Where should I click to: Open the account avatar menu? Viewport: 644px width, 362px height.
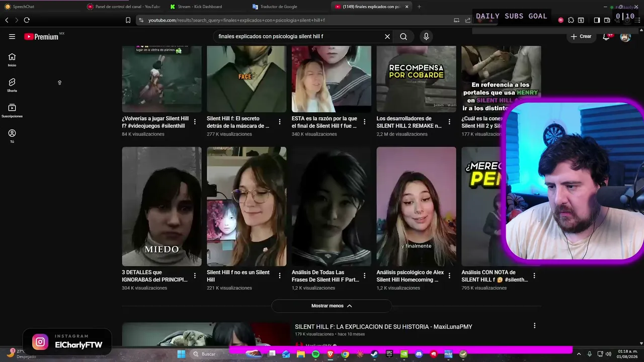625,37
